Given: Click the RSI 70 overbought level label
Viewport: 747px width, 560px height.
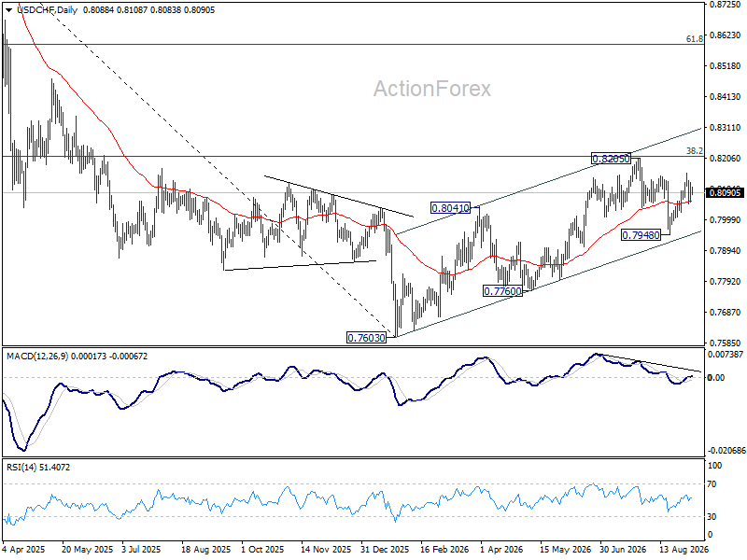Looking at the screenshot, I should pos(712,484).
